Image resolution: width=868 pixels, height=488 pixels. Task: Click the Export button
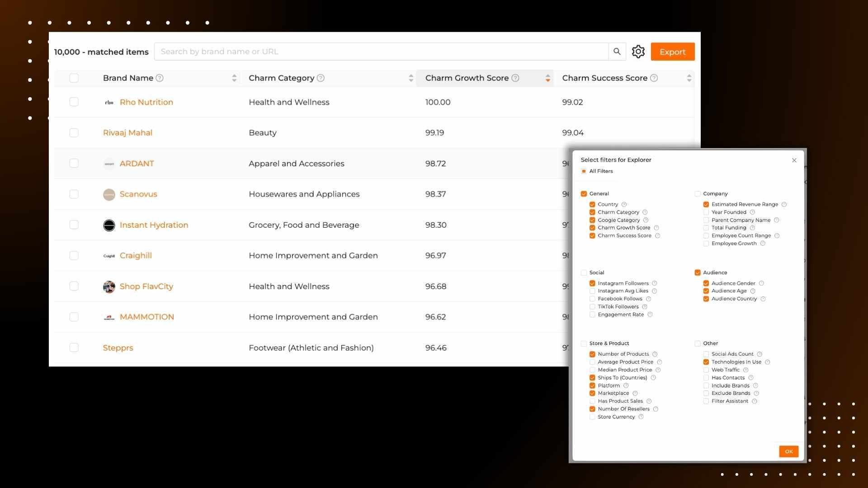point(673,52)
